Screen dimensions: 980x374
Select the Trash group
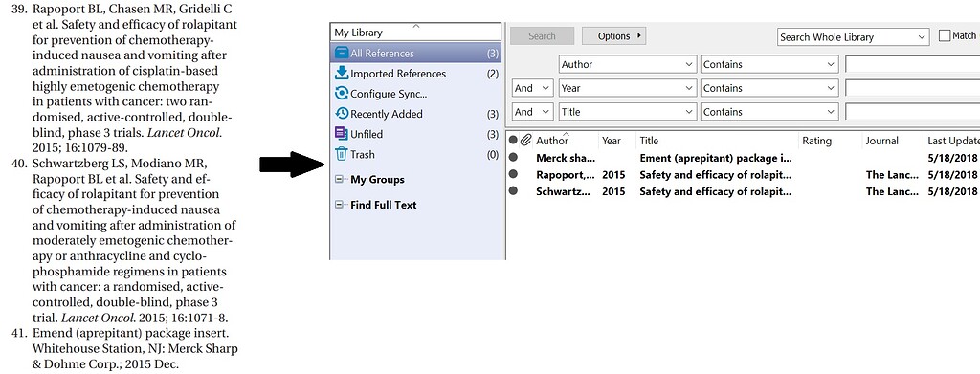(416, 154)
